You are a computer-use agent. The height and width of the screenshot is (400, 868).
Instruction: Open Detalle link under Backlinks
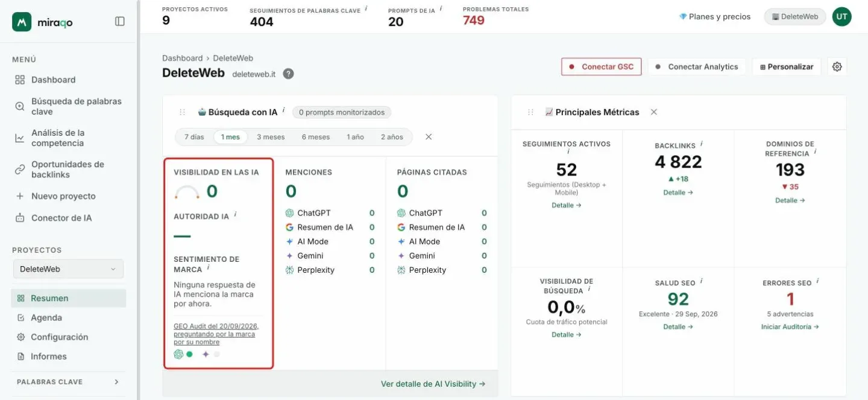point(678,192)
